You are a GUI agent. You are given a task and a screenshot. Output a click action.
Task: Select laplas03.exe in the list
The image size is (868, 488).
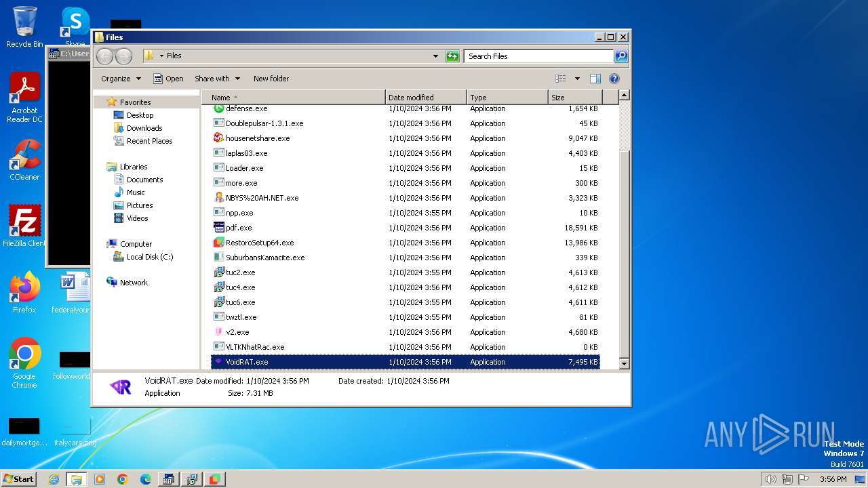246,153
